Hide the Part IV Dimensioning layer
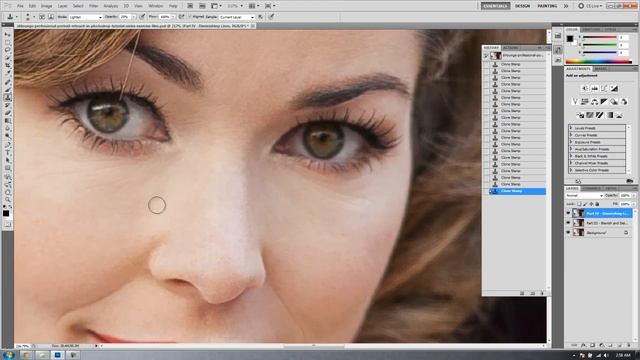Screen dimensions: 640x360 [568, 213]
